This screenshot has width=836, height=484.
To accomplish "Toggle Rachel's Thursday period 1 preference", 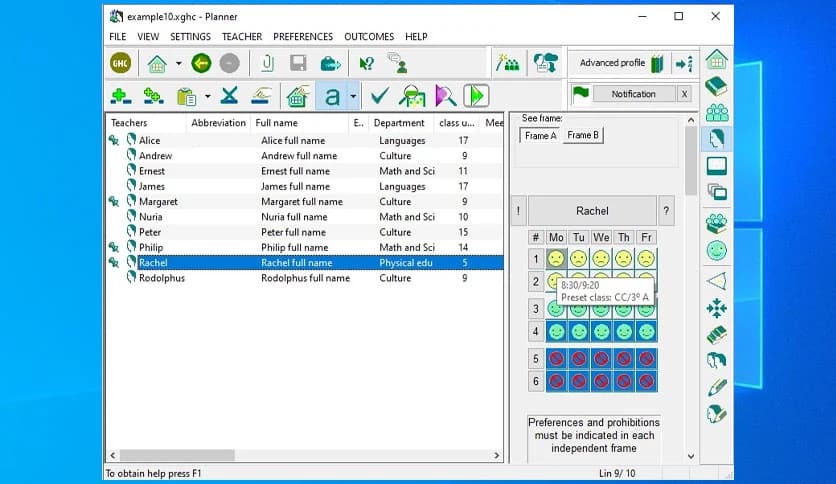I will click(x=624, y=259).
